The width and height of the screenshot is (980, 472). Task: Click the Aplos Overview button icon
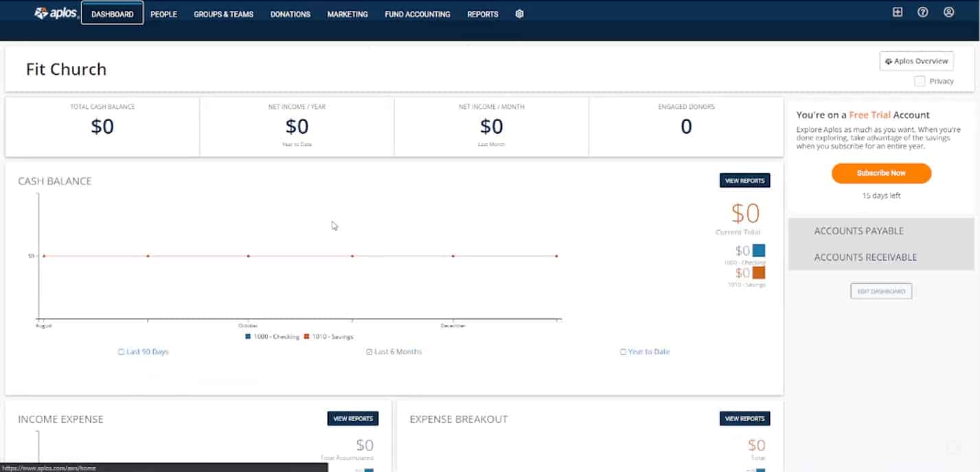point(889,60)
